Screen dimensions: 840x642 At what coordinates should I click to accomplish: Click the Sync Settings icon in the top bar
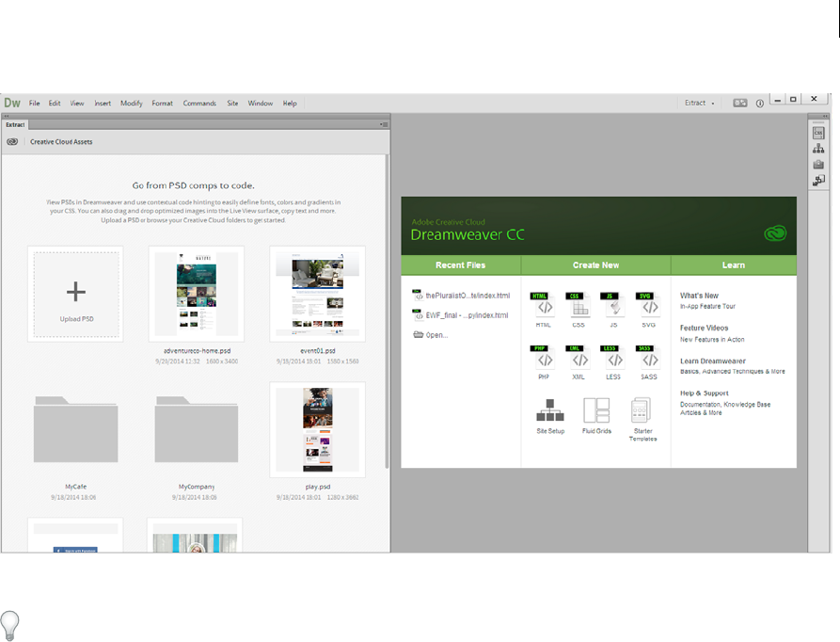point(740,103)
